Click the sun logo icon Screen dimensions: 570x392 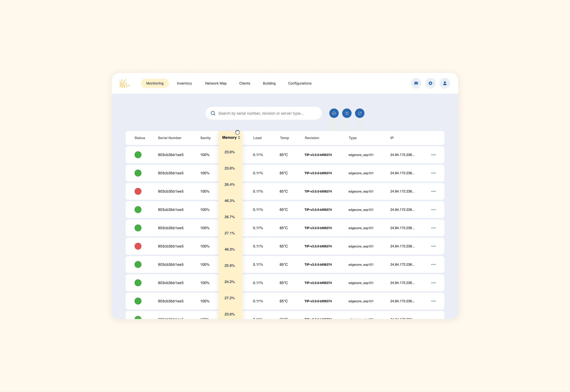tap(124, 84)
